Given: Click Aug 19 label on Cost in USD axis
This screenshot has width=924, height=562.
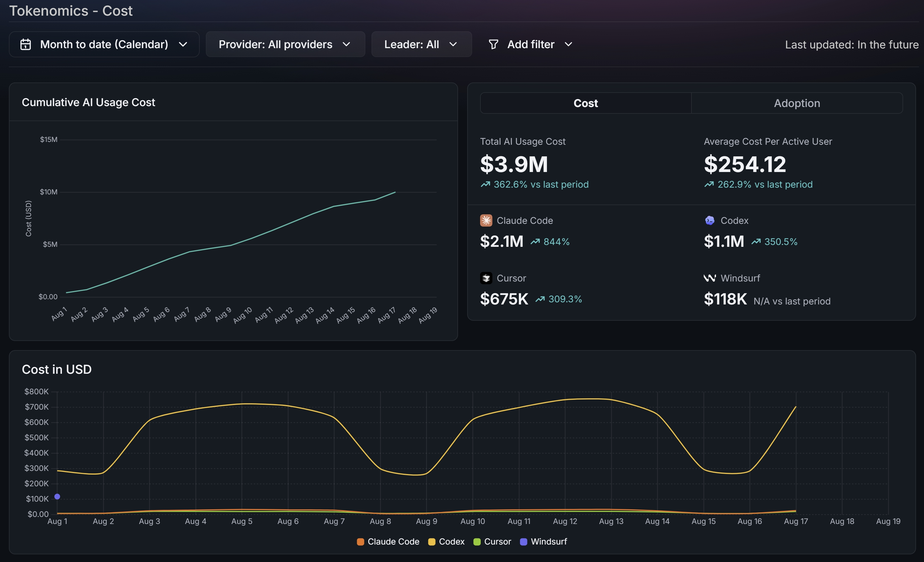Looking at the screenshot, I should coord(888,521).
